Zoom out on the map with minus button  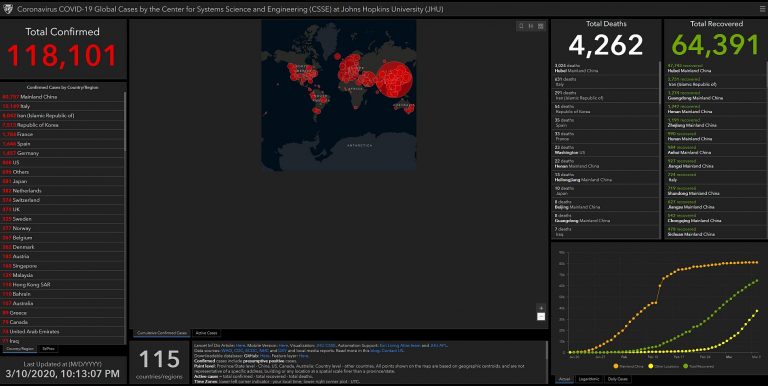(541, 316)
